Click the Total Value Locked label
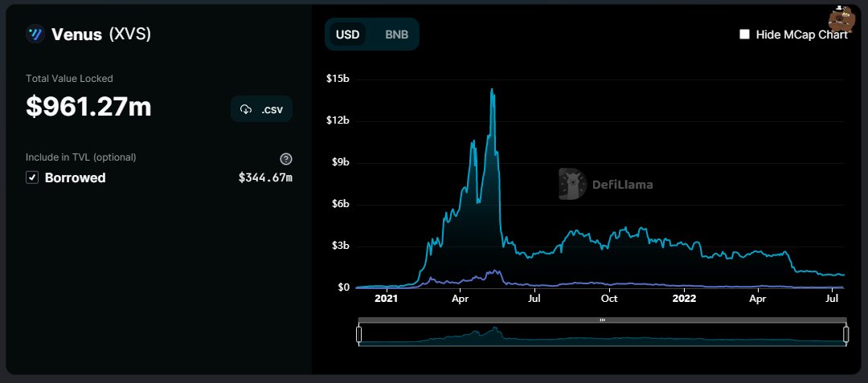868x383 pixels. 69,79
